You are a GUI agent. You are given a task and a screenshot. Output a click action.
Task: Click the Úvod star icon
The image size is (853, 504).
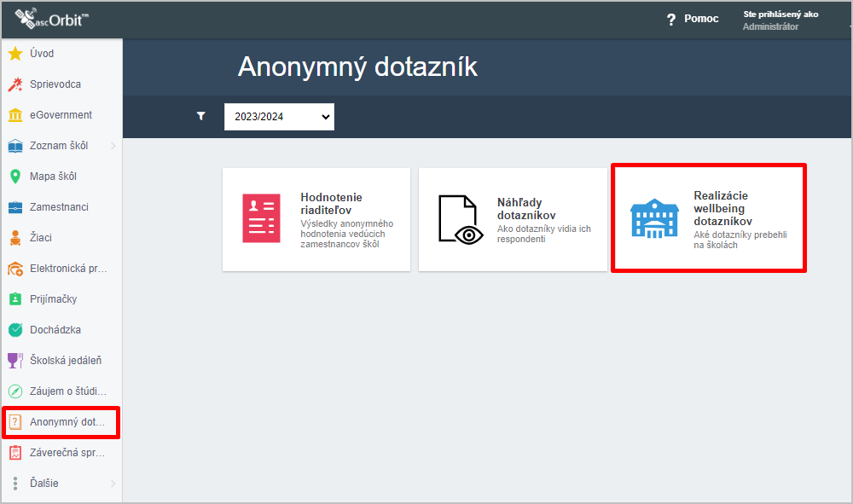tap(15, 53)
